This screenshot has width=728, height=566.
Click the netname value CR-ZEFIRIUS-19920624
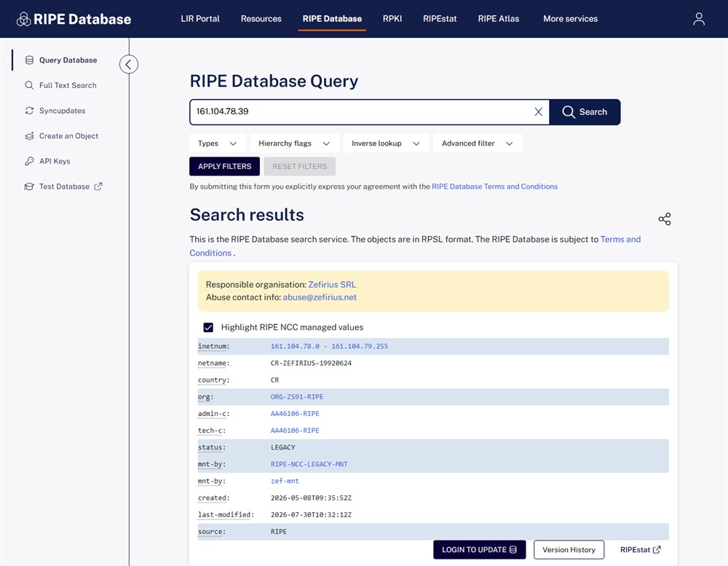[x=311, y=363]
